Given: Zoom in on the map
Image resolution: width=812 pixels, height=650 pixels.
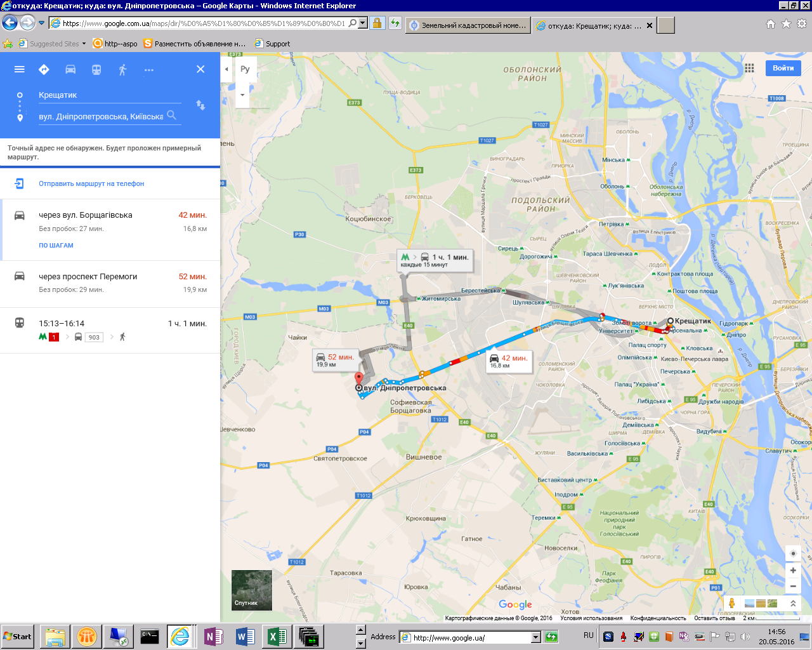Looking at the screenshot, I should pos(793,570).
